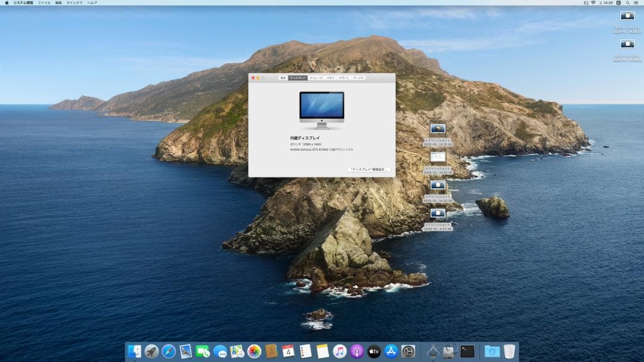
Task: Click the Wi-Fi icon in the menu bar
Action: pyautogui.click(x=593, y=3)
